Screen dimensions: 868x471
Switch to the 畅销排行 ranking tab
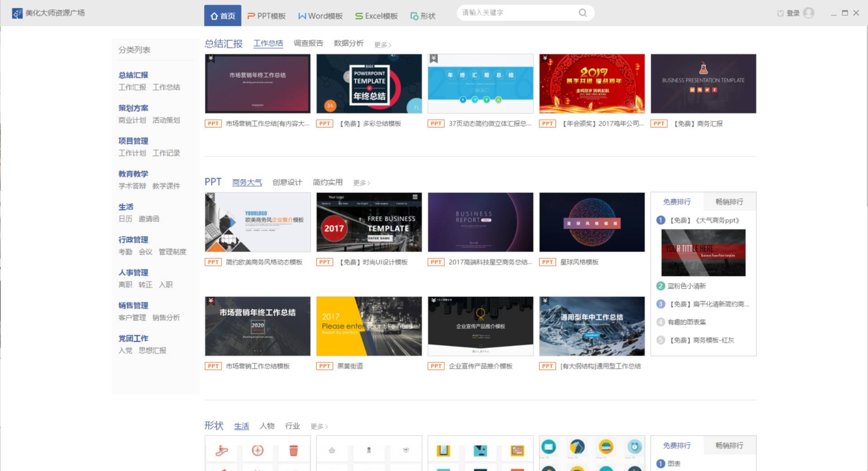click(x=729, y=202)
